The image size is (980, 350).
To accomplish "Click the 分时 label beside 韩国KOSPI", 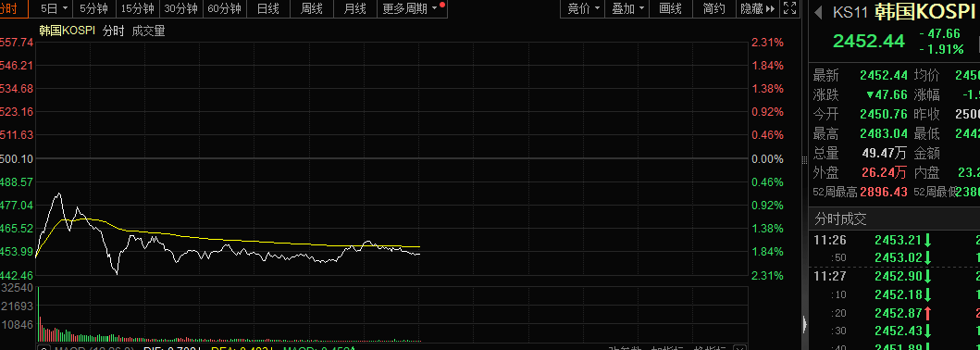I will pyautogui.click(x=113, y=31).
